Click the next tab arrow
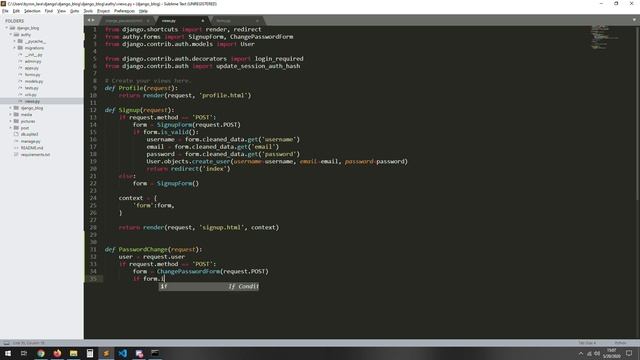This screenshot has width=640, height=360. tap(93, 20)
